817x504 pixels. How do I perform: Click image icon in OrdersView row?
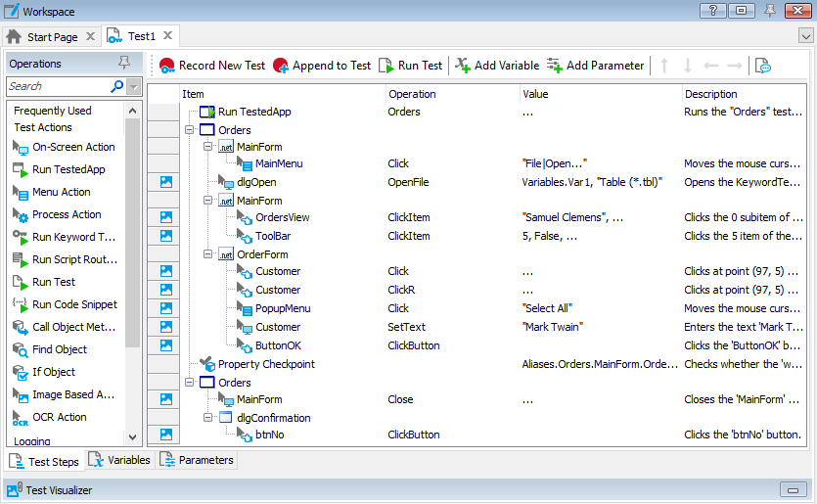[x=165, y=217]
